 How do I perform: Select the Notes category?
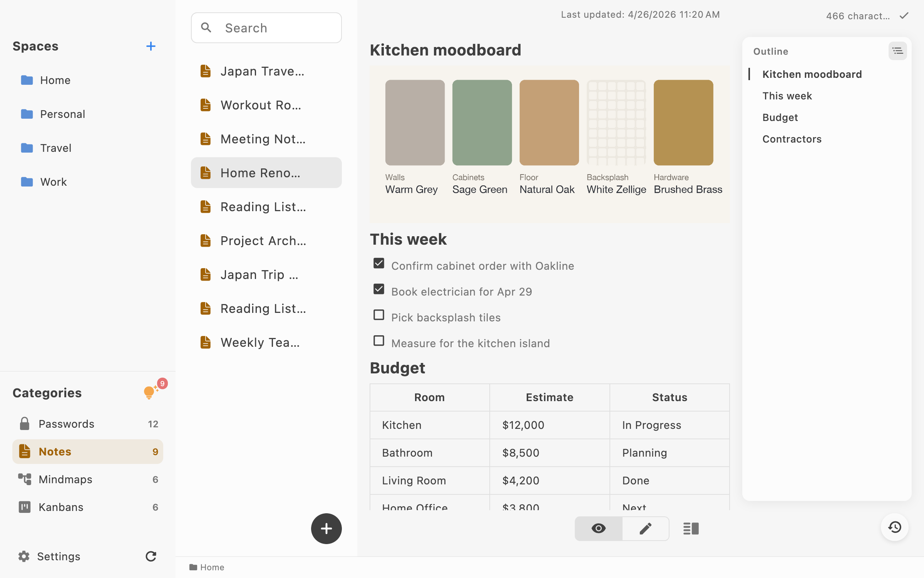point(88,452)
